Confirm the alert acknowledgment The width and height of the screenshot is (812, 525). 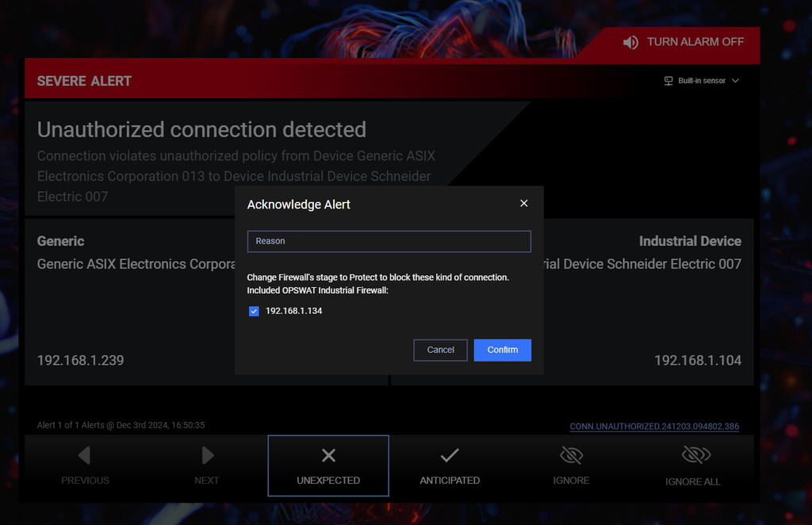502,350
